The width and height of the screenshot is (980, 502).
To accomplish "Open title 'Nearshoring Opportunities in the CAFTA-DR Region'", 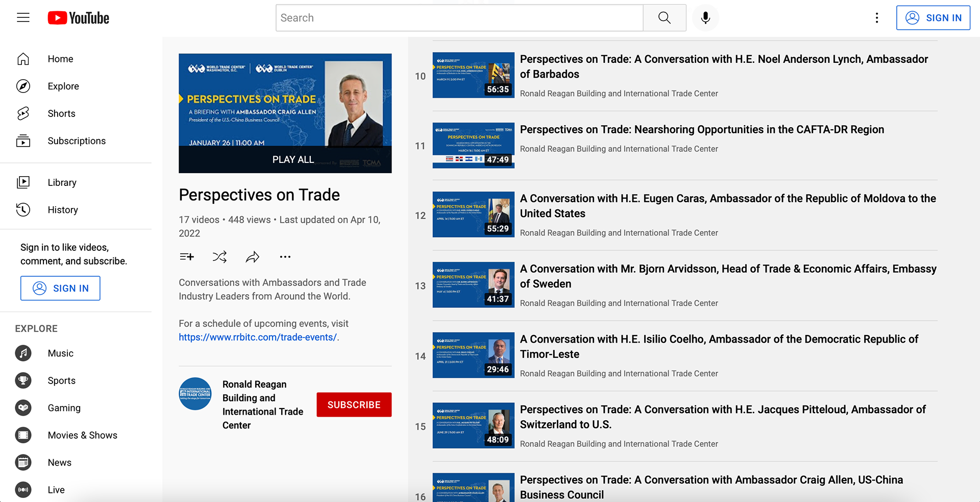I will coord(702,130).
